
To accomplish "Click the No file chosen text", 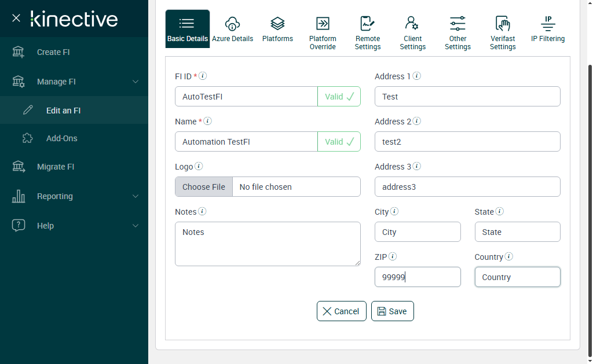I will pyautogui.click(x=265, y=187).
